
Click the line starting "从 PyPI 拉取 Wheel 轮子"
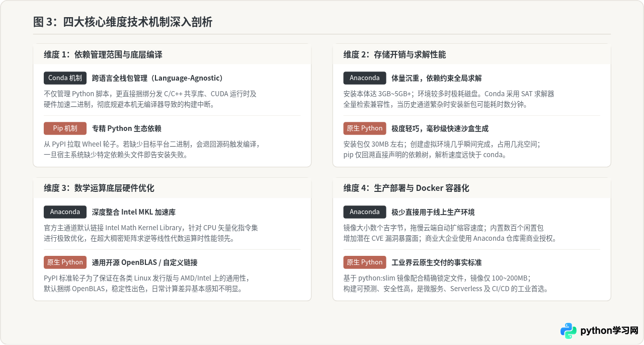(x=152, y=144)
